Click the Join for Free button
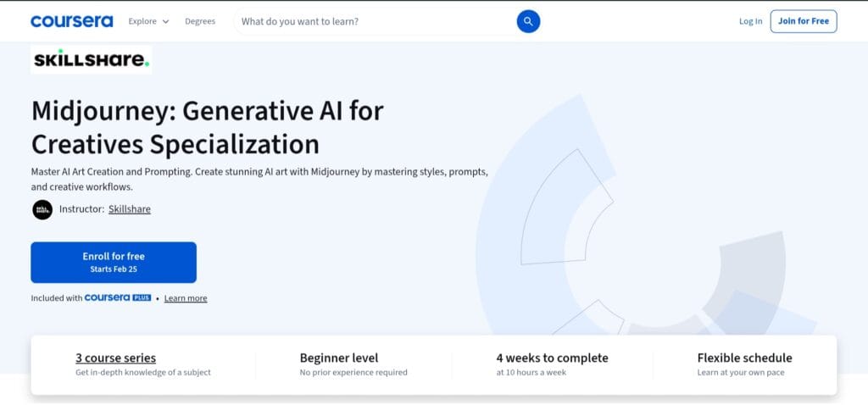Viewport: 868px width, 405px height. [804, 21]
